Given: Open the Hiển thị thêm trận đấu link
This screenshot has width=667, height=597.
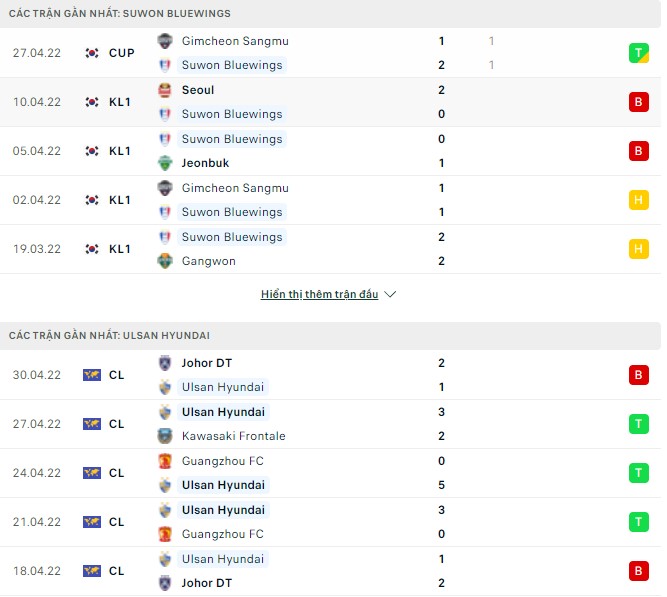Looking at the screenshot, I should (319, 295).
